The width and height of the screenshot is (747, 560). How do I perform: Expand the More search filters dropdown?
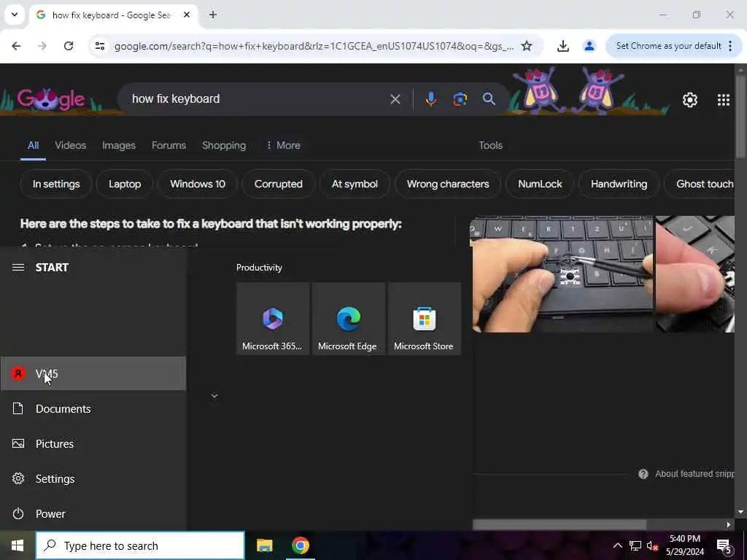pos(283,145)
